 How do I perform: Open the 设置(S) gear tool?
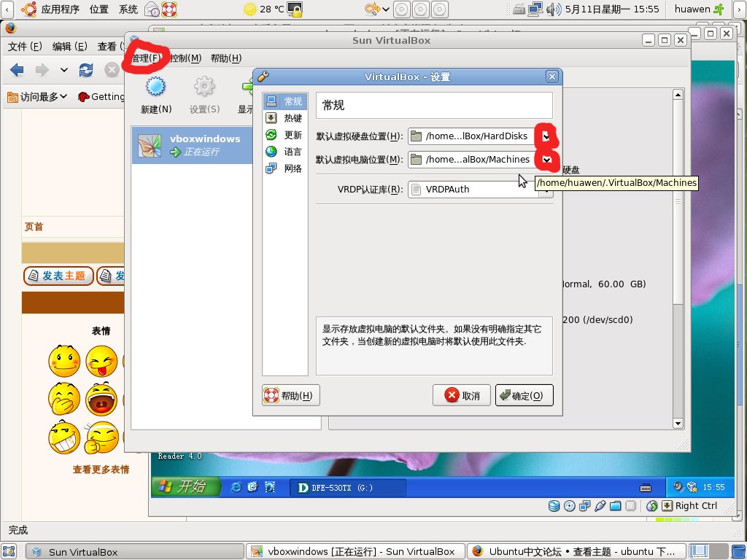(204, 96)
